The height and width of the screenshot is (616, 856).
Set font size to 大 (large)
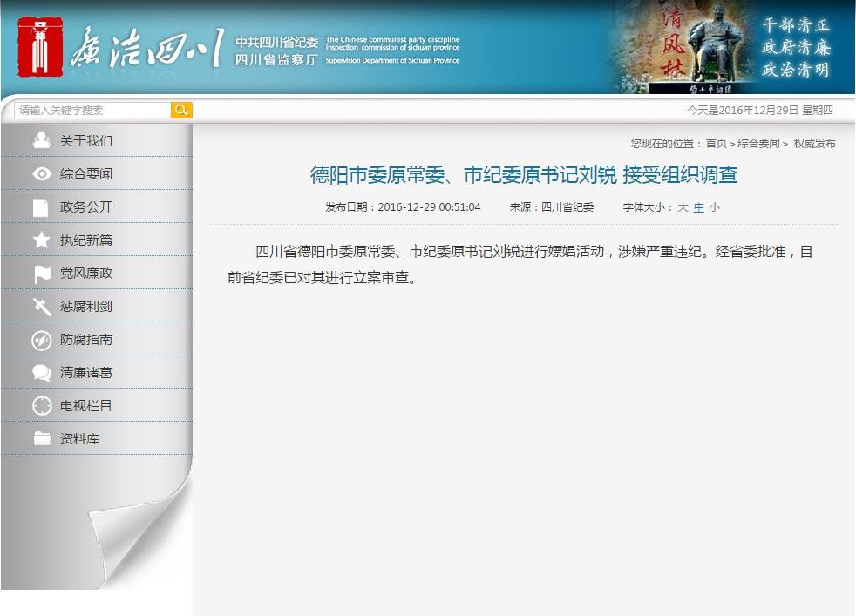(x=683, y=207)
